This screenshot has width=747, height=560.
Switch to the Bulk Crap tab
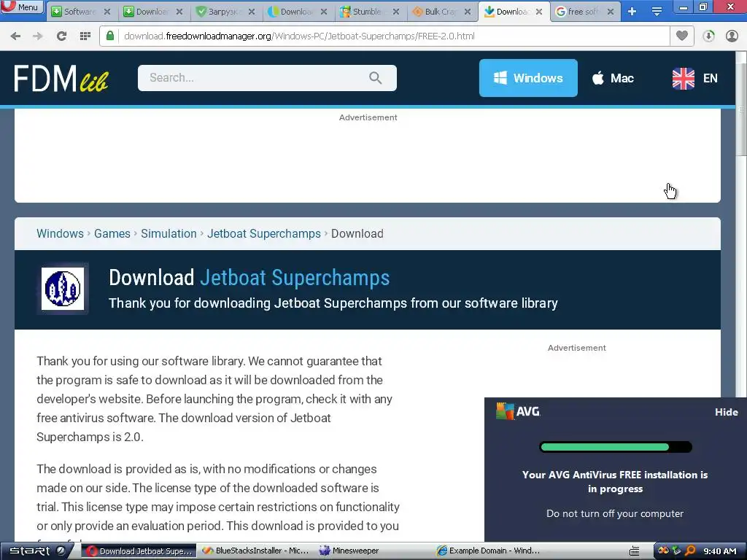[x=442, y=12]
